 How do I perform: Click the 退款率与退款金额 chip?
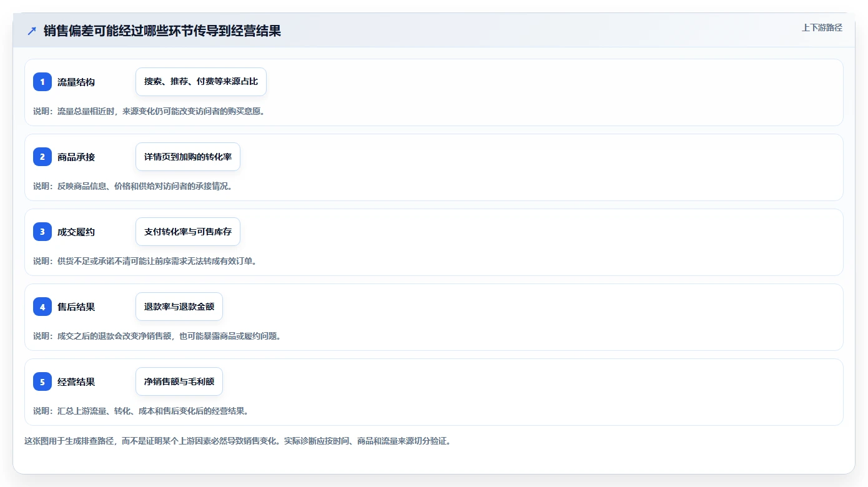click(179, 307)
